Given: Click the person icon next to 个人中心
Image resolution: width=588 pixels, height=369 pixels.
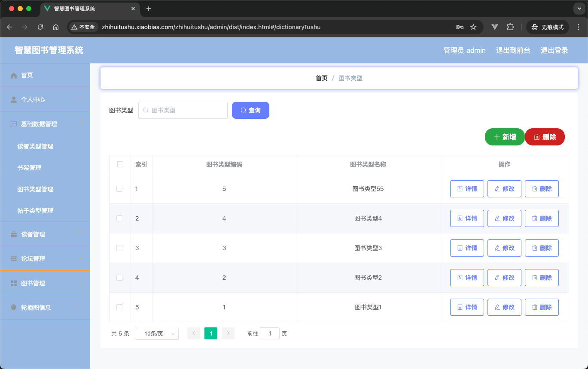Looking at the screenshot, I should (14, 100).
